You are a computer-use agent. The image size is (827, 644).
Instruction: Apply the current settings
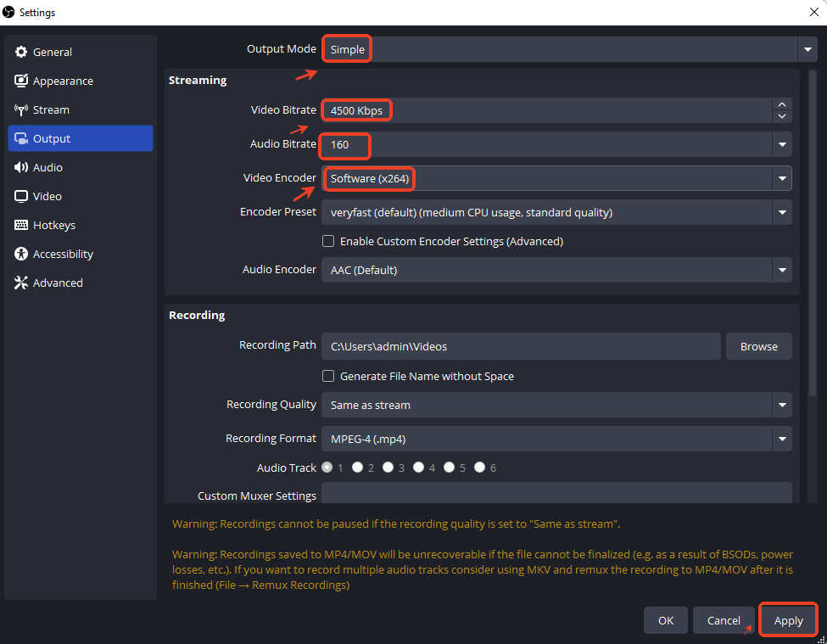coord(787,620)
